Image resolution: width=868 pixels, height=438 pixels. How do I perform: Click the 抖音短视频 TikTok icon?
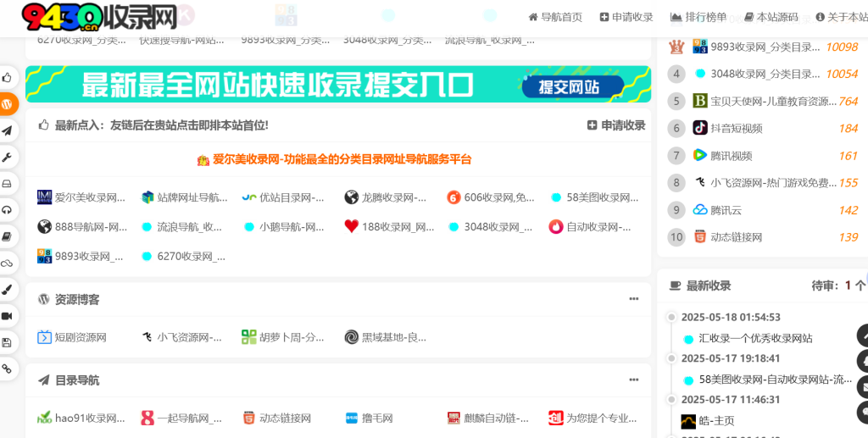pos(699,128)
